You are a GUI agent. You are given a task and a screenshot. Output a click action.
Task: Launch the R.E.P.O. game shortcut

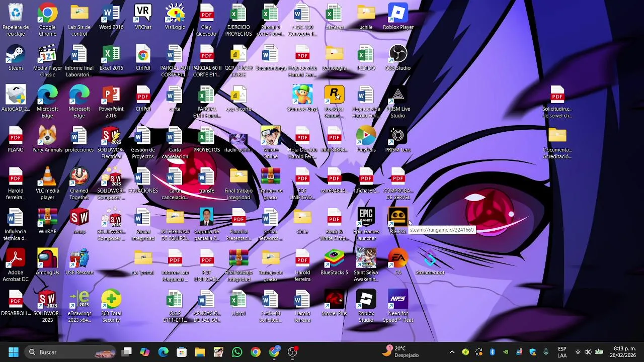tap(397, 221)
